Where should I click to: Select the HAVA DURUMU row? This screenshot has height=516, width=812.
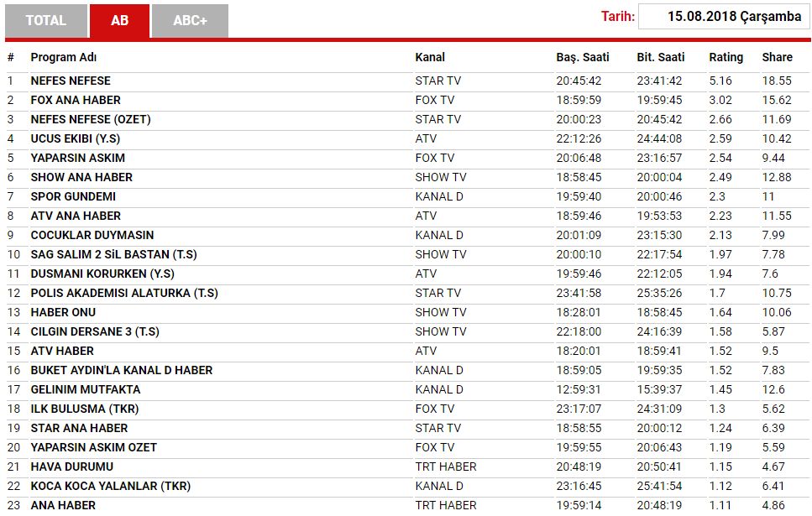tap(407, 466)
